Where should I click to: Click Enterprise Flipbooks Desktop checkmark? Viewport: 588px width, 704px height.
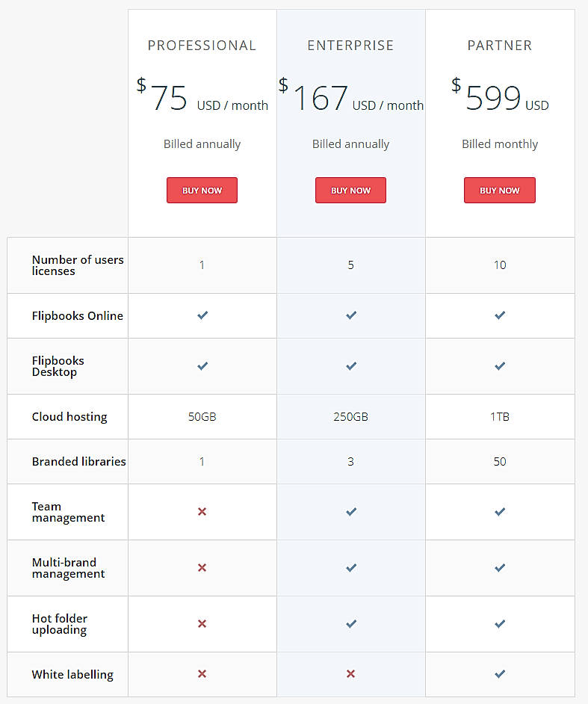(350, 366)
